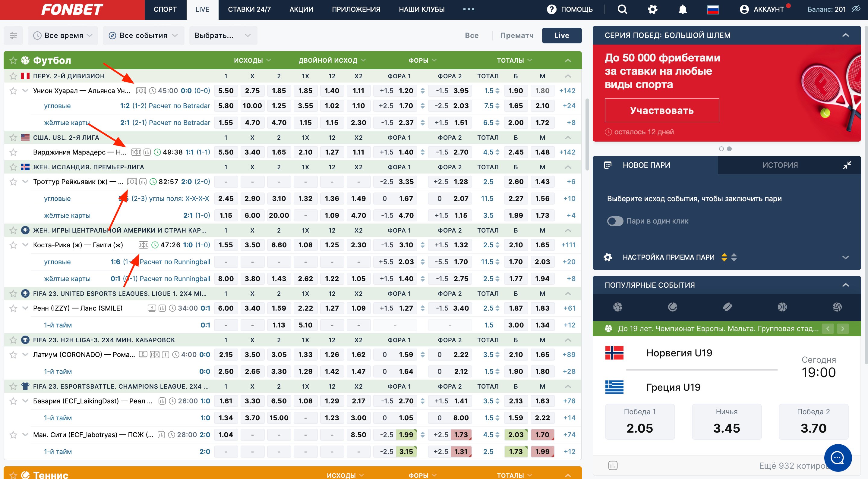
Task: Open the Все время dropdown
Action: coord(63,35)
